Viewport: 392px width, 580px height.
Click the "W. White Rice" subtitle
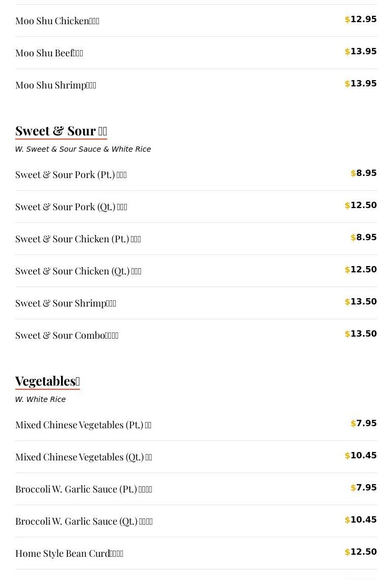tap(41, 399)
